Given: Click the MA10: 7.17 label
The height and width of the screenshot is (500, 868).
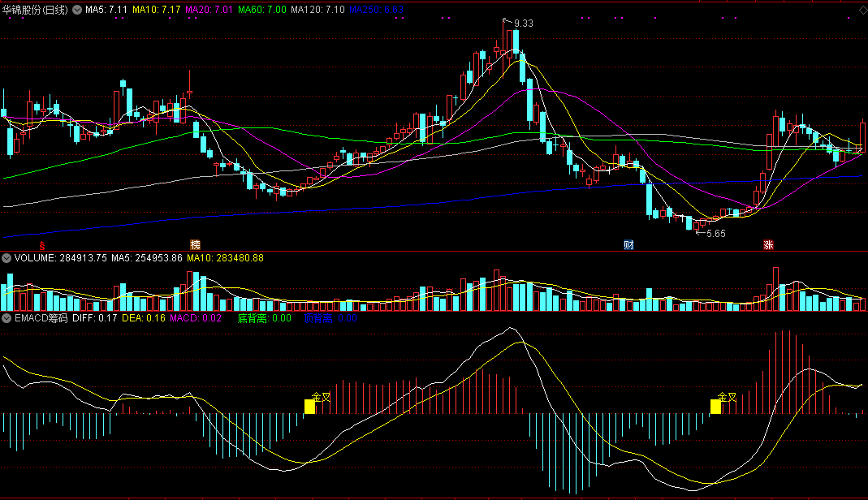Looking at the screenshot, I should coord(157,10).
